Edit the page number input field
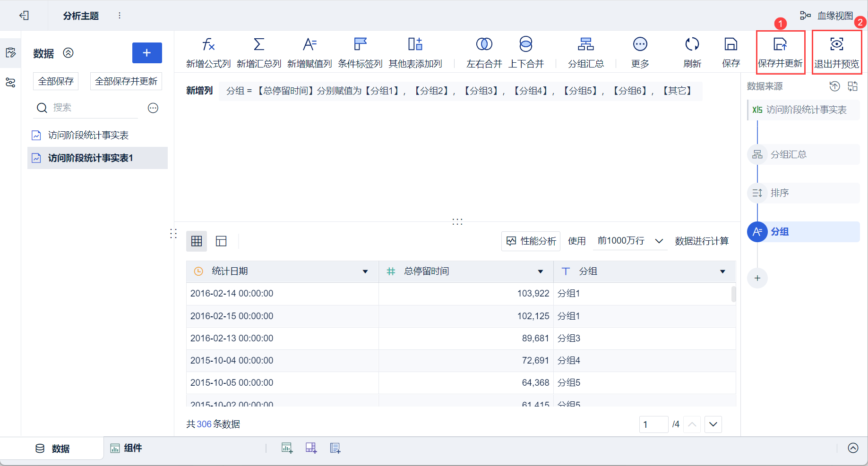The height and width of the screenshot is (466, 868). [x=654, y=424]
